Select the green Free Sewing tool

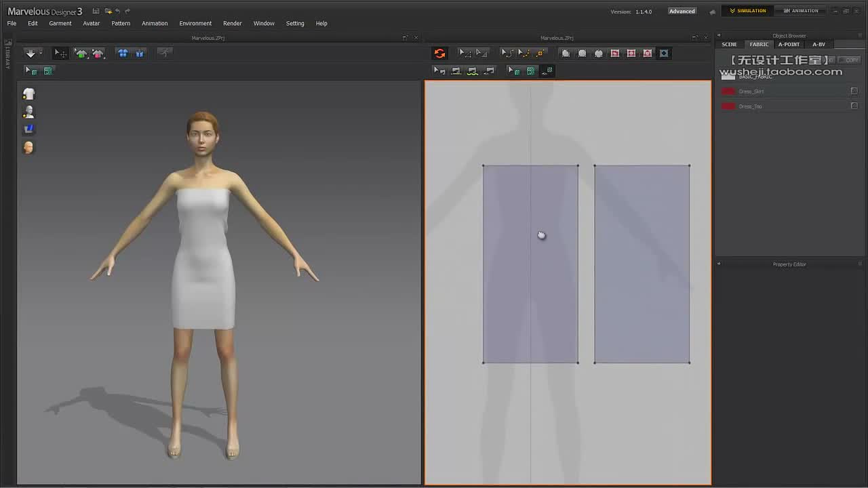[473, 70]
